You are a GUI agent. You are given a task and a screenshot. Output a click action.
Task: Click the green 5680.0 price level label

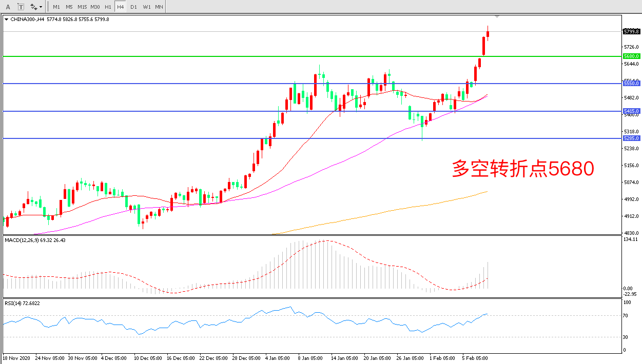pos(631,56)
